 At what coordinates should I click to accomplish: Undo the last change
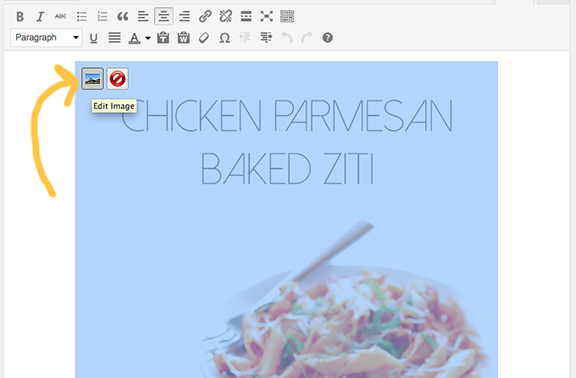pos(287,38)
